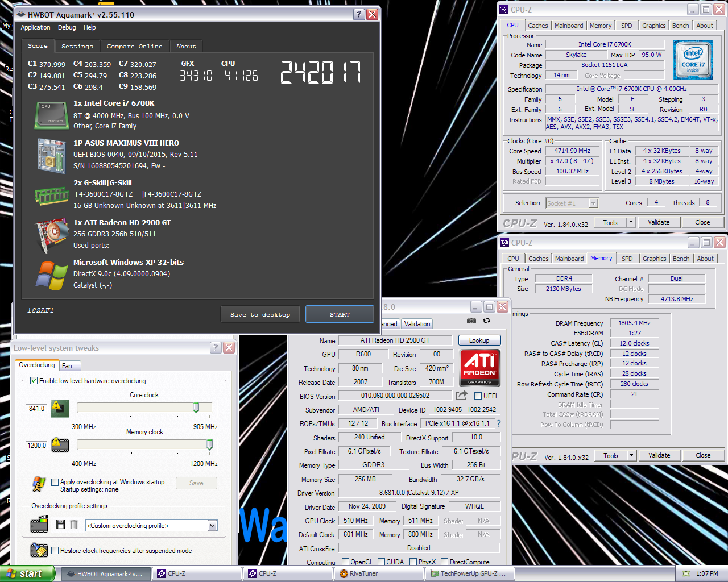Image resolution: width=728 pixels, height=582 pixels.
Task: Switch to the Settings tab in Aquamark
Action: pos(77,46)
